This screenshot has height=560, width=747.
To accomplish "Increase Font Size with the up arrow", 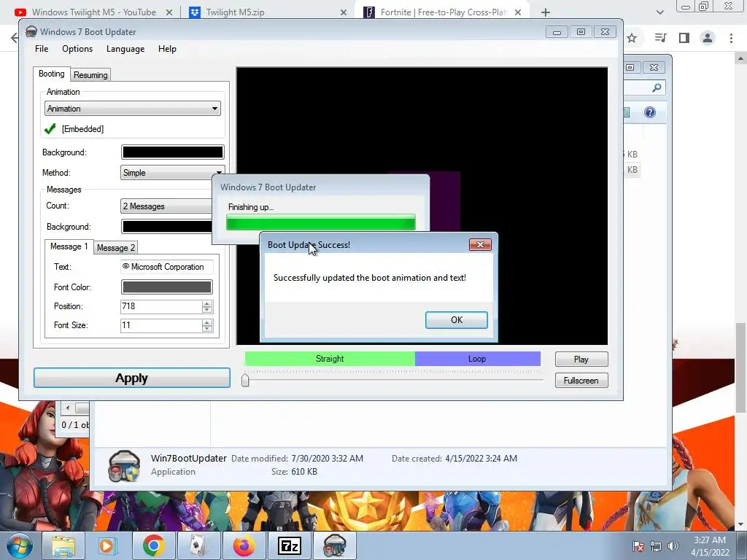I will [x=206, y=322].
